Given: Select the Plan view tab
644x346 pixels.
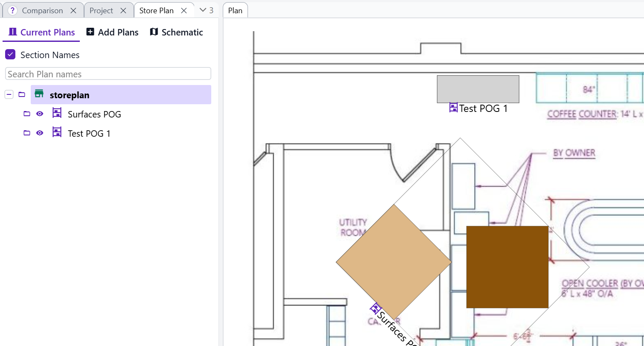Looking at the screenshot, I should point(235,11).
